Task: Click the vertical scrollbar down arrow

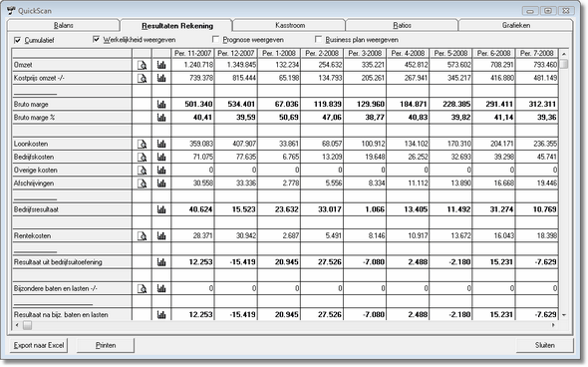Action: [564, 315]
